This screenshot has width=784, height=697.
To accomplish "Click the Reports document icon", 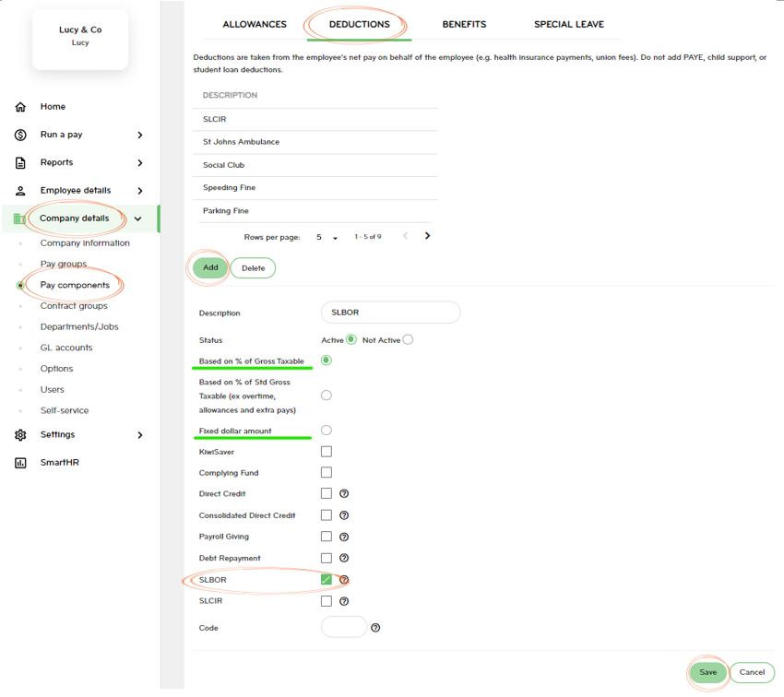I will pos(20,163).
